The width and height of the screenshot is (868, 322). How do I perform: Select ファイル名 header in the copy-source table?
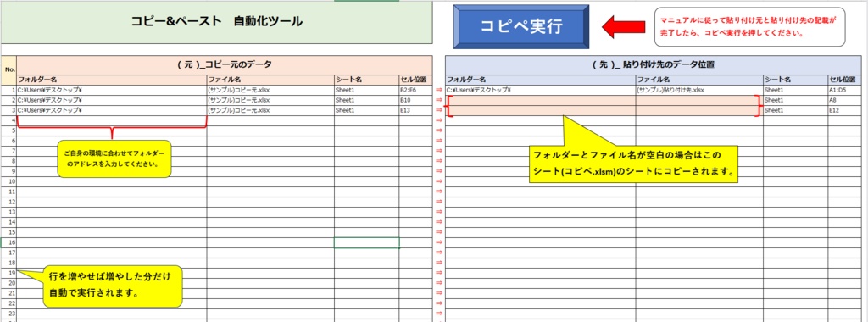click(x=270, y=80)
